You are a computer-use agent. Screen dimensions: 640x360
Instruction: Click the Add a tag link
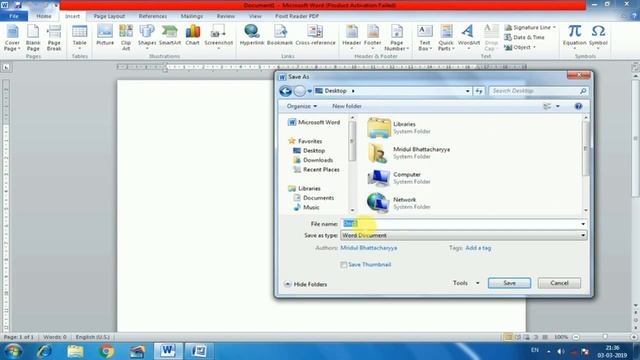478,248
